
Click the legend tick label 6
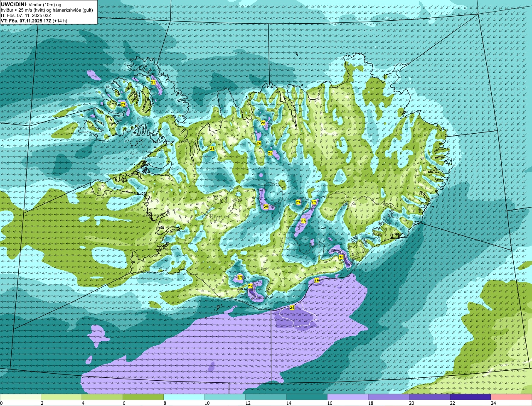(x=123, y=403)
